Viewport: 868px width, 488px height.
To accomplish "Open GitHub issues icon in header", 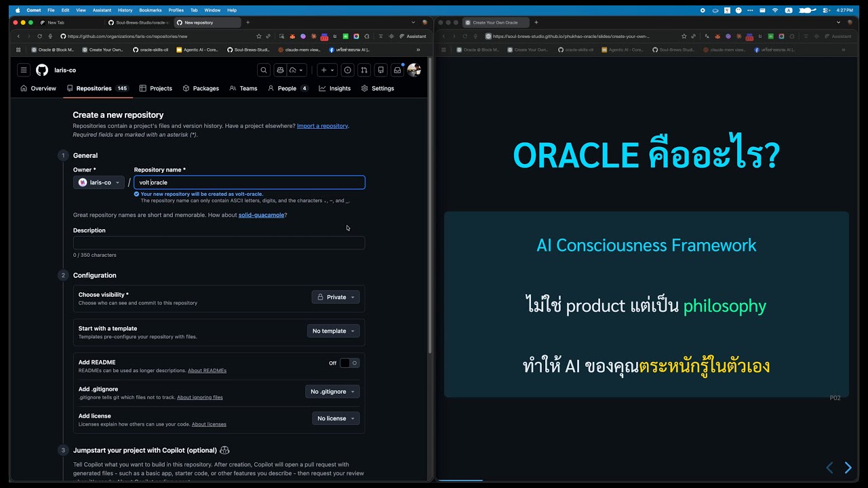I will [347, 70].
